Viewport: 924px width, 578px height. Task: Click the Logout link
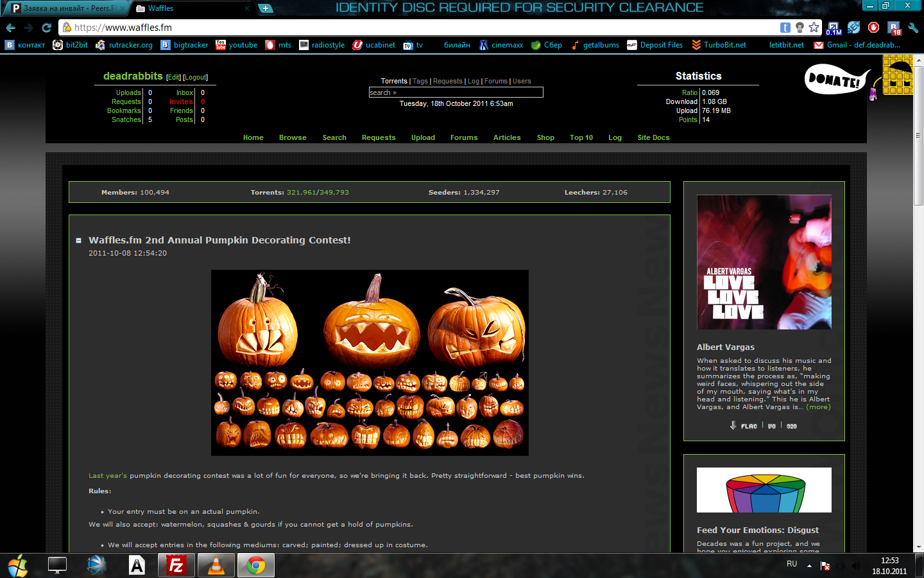(195, 77)
